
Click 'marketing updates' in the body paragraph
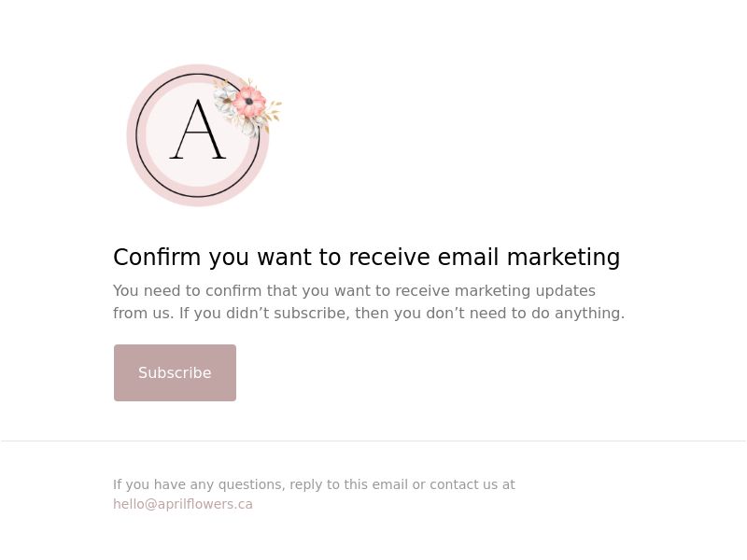pos(525,290)
